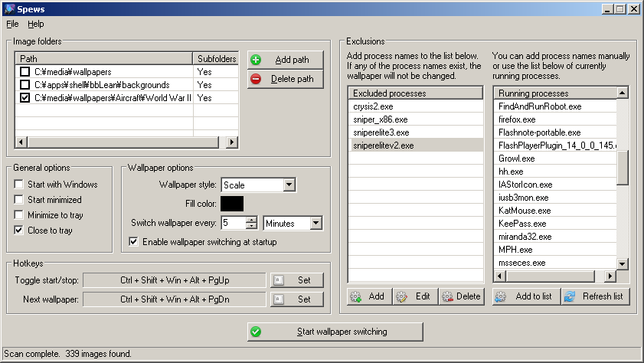Select msseces.exe in Running processes

[555, 263]
